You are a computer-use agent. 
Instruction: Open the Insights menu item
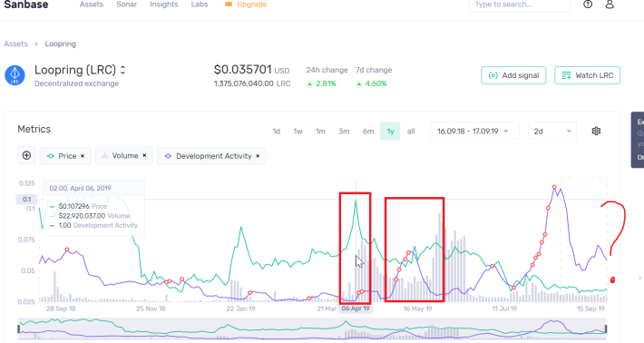tap(164, 5)
